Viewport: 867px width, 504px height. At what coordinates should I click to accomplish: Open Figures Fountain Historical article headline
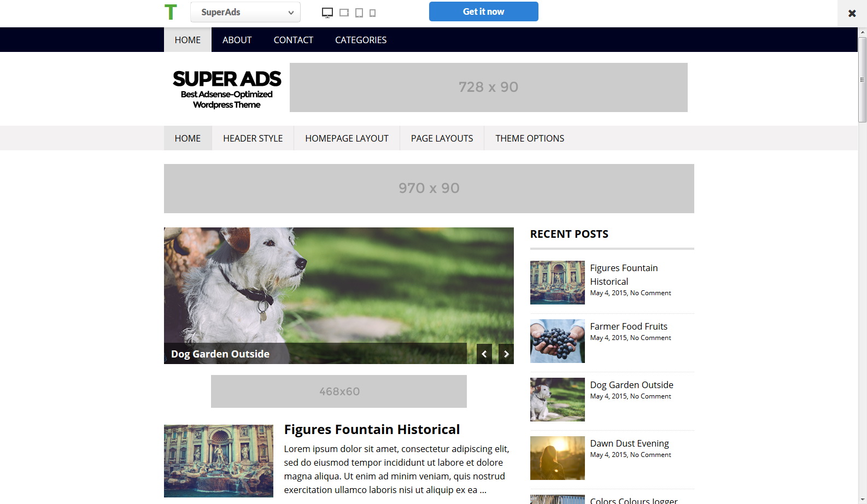click(372, 430)
